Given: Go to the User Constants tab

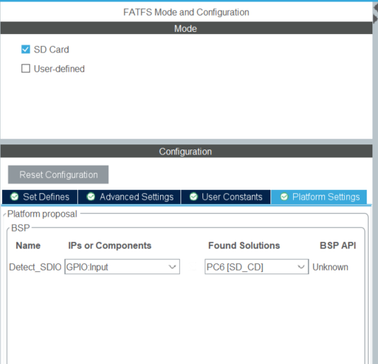Looking at the screenshot, I should [x=226, y=197].
